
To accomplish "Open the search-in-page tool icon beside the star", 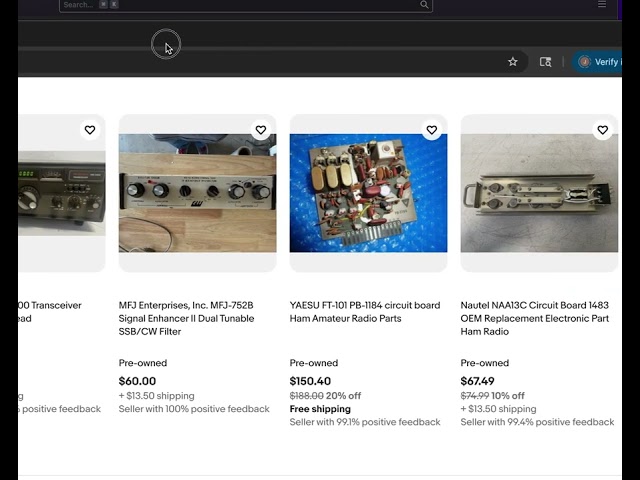I will [545, 62].
